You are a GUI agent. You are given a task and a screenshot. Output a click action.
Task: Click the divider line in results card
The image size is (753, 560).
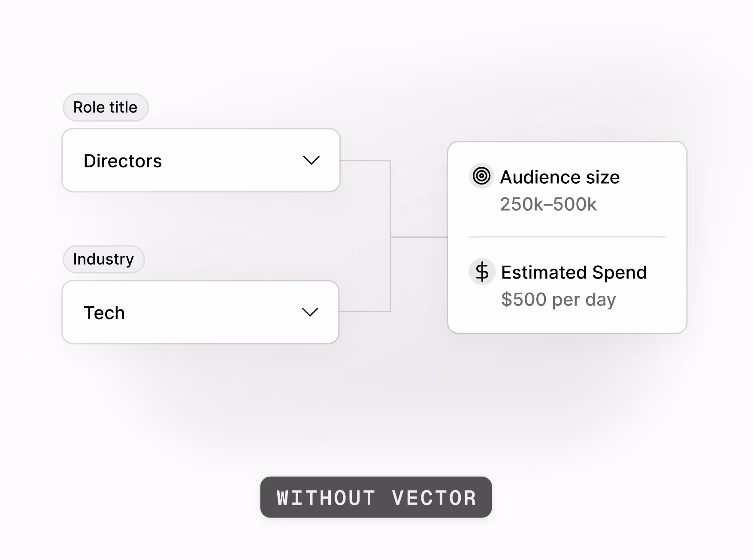[567, 236]
